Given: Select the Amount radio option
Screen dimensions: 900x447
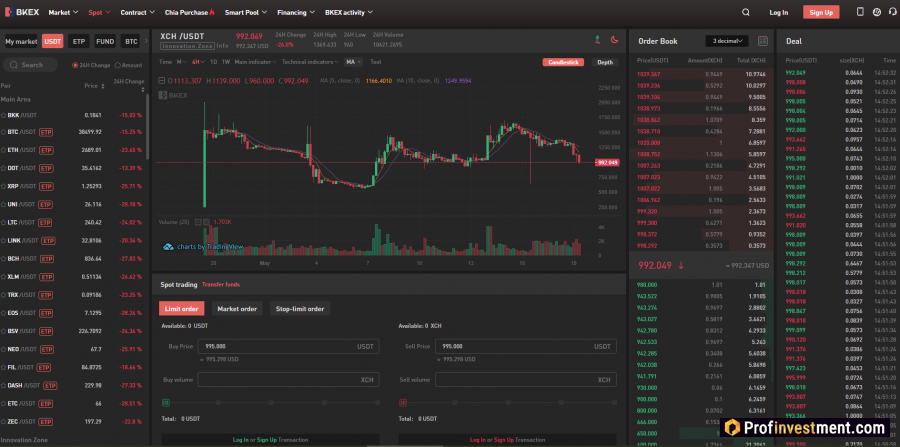Looking at the screenshot, I should (x=118, y=65).
